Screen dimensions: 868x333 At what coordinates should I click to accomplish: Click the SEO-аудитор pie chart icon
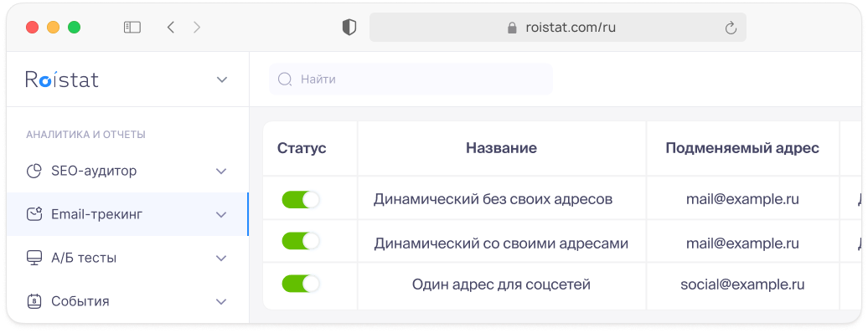(x=34, y=172)
